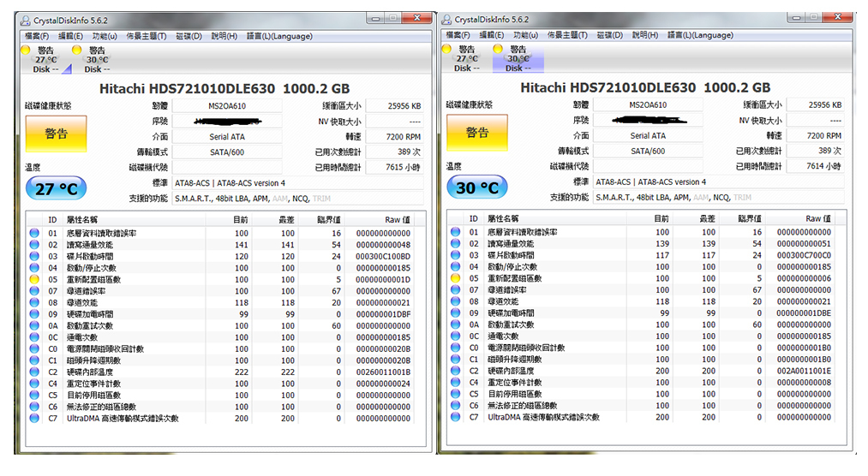Screen dimensions: 868x476
Task: Click the CrystalDiskInfo title bar icon in right window
Action: 446,19
